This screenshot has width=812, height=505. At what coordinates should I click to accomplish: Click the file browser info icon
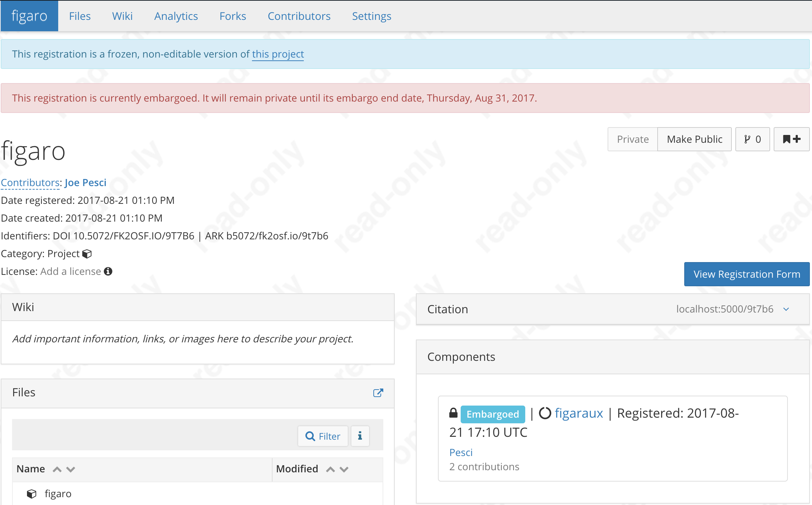360,436
